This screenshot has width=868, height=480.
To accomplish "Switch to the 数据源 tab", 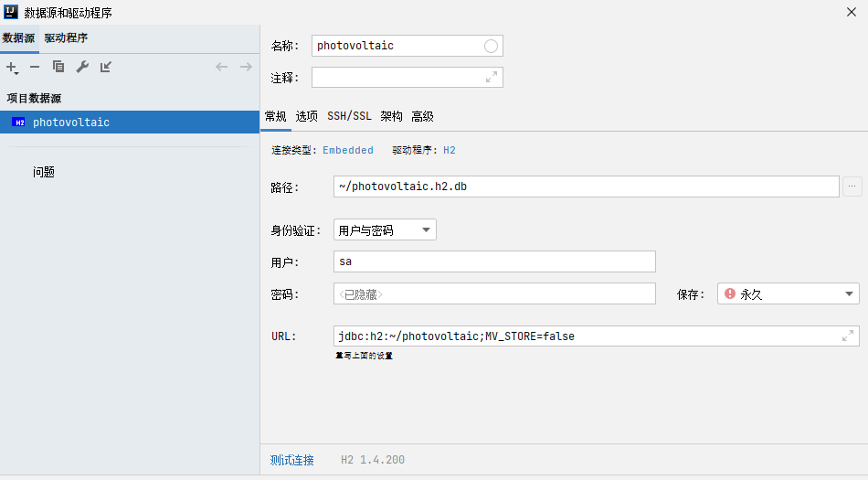I will pos(19,38).
